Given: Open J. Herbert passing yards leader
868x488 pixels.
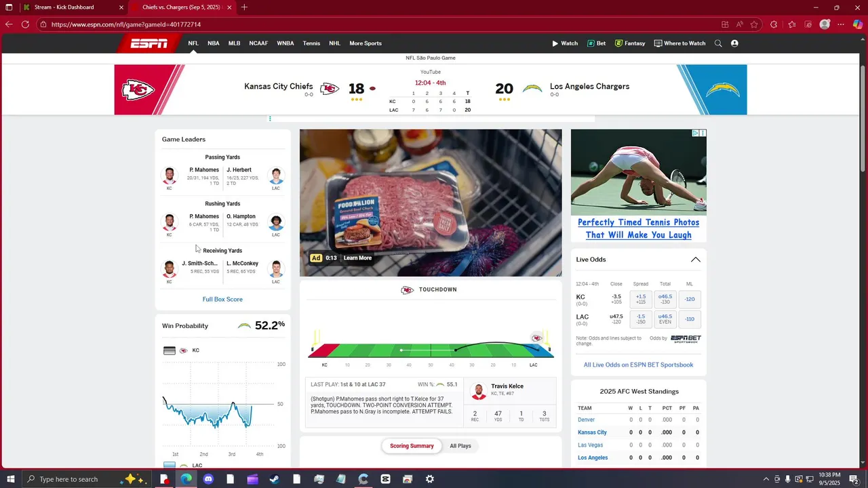Looking at the screenshot, I should coord(239,170).
